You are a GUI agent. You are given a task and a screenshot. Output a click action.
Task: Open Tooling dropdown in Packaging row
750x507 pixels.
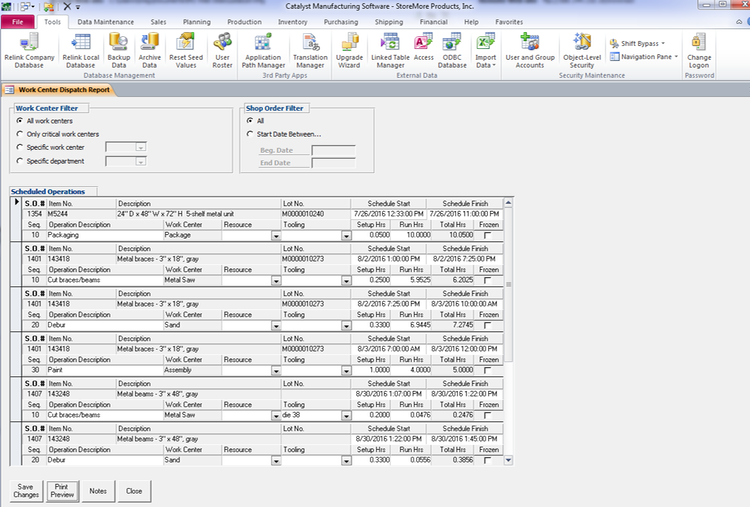pos(346,236)
